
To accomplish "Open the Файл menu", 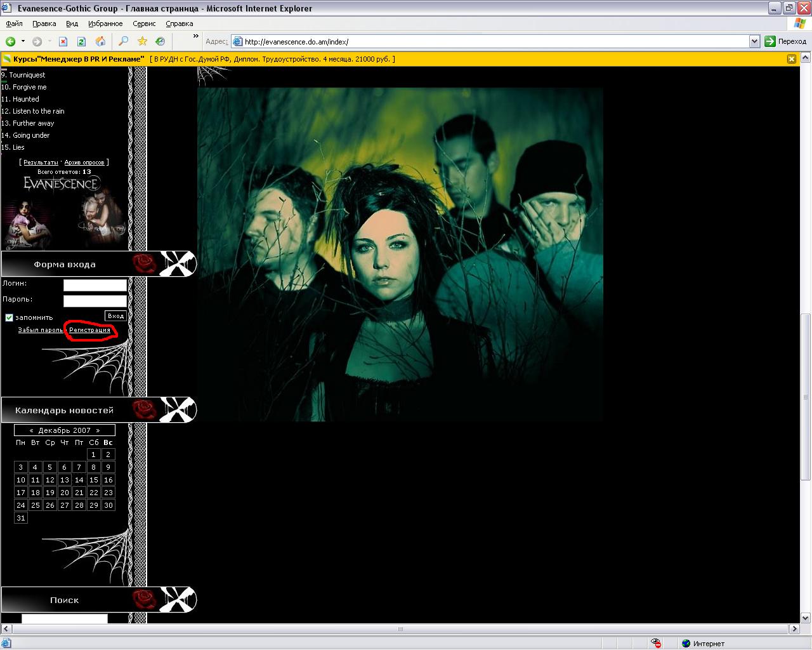I will pyautogui.click(x=14, y=23).
